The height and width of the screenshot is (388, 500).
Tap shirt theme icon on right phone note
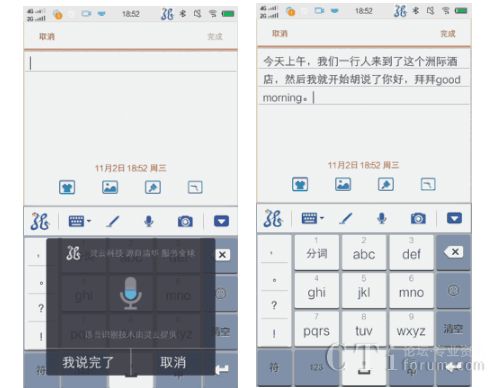point(300,184)
